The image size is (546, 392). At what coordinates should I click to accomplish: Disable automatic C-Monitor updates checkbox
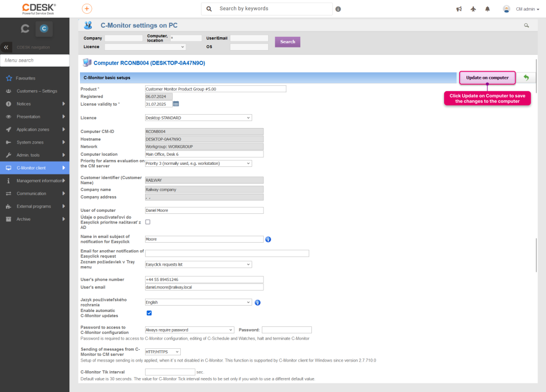tap(149, 313)
